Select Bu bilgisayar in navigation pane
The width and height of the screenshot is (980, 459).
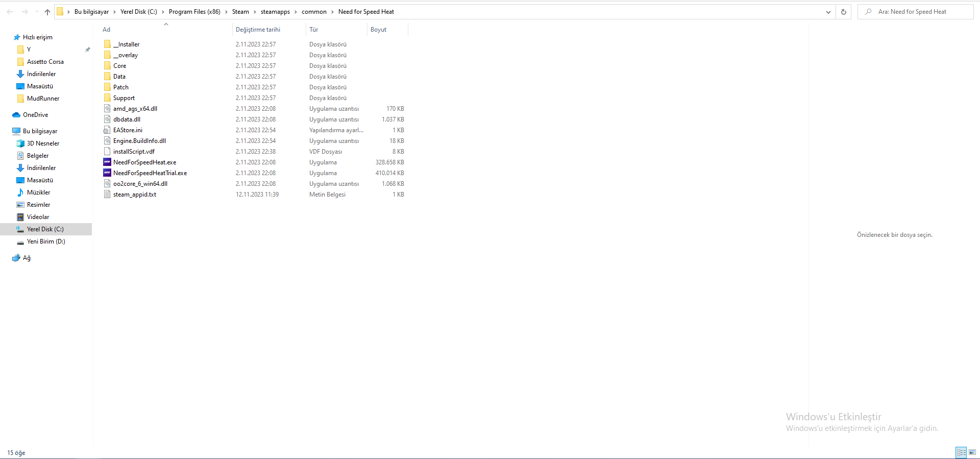pyautogui.click(x=40, y=131)
